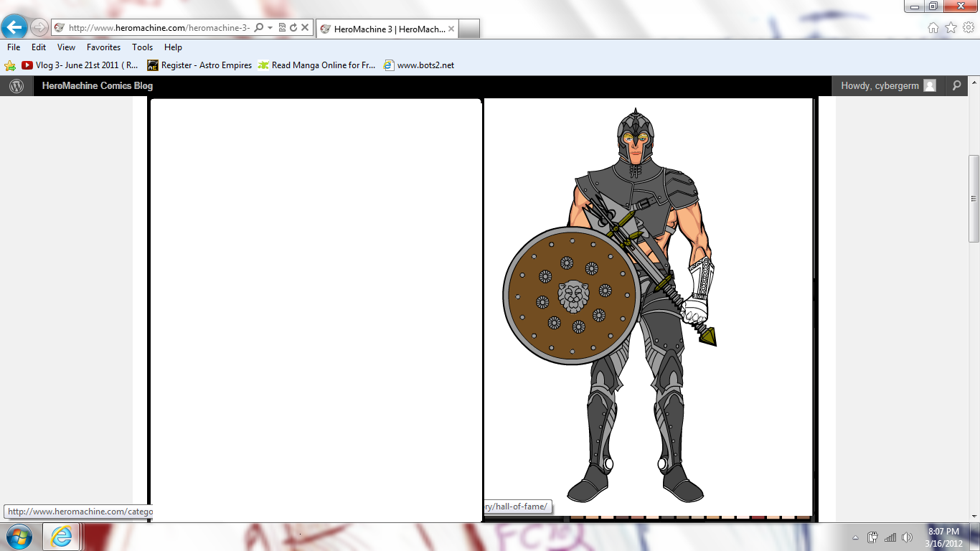Click the Refresh icon in address bar
Image resolution: width=980 pixels, height=551 pixels.
(x=293, y=28)
